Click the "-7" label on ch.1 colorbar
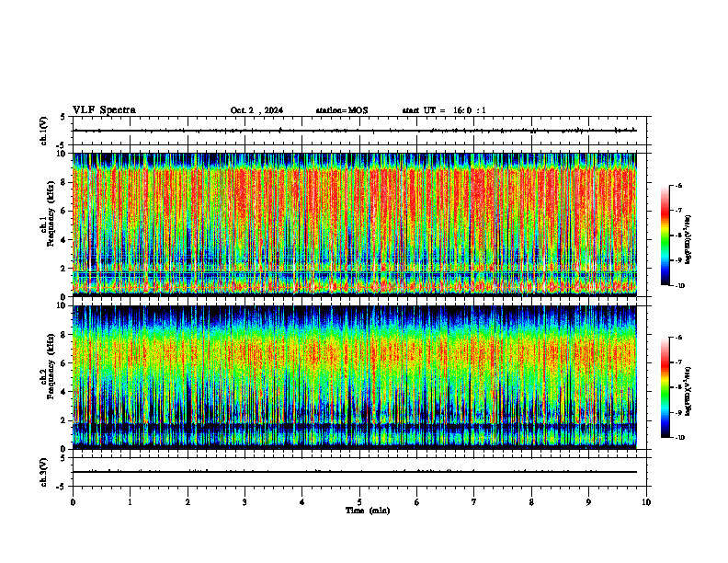 coord(679,211)
